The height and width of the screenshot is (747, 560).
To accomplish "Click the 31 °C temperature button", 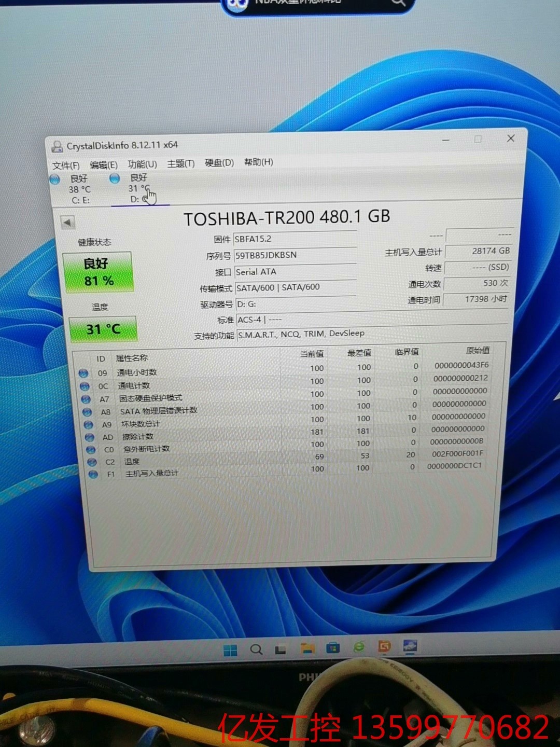I will coord(103,329).
